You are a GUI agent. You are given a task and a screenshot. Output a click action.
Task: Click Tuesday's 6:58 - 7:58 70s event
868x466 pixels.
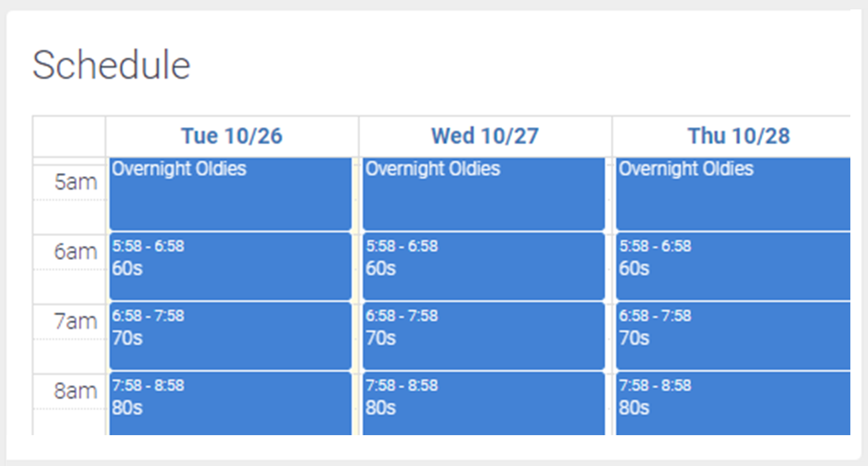coord(230,336)
